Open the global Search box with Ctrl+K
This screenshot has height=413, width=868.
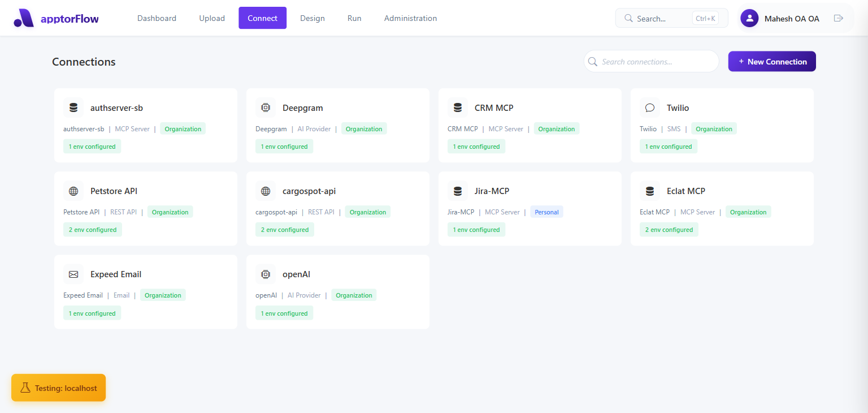point(671,18)
